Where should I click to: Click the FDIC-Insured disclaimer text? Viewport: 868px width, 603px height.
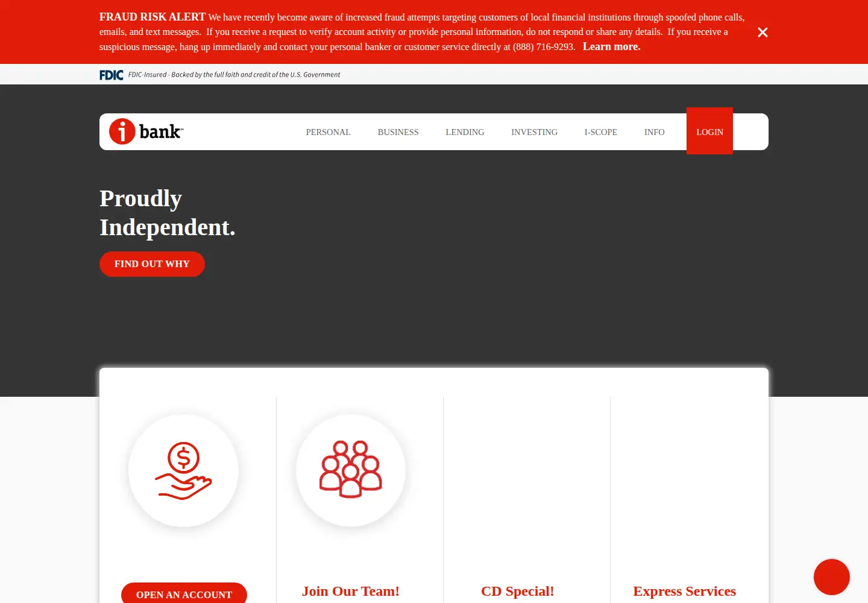(234, 75)
